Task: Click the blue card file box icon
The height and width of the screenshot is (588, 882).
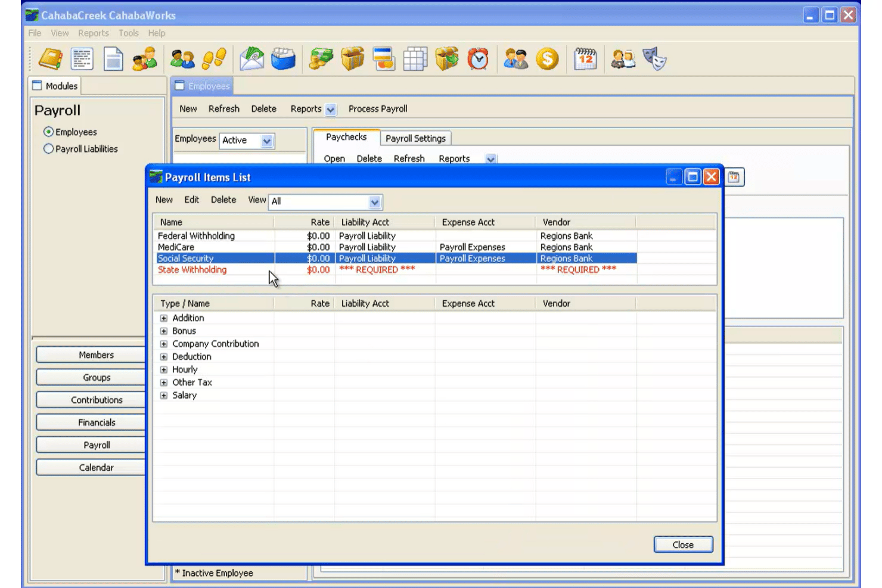Action: pyautogui.click(x=283, y=59)
